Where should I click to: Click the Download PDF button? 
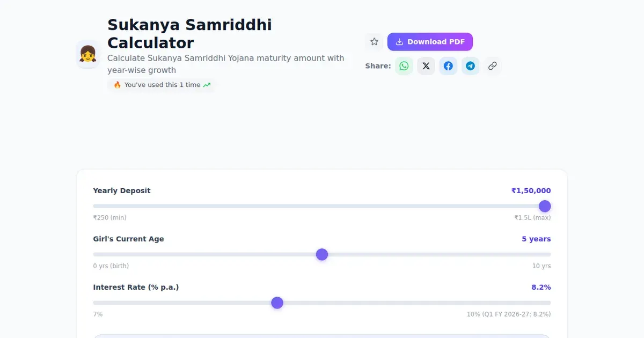pos(430,42)
